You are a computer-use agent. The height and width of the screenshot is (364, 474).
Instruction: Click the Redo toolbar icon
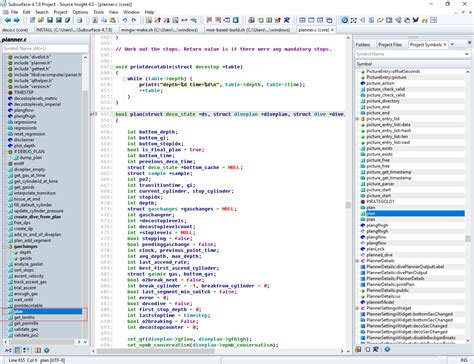tap(134, 20)
